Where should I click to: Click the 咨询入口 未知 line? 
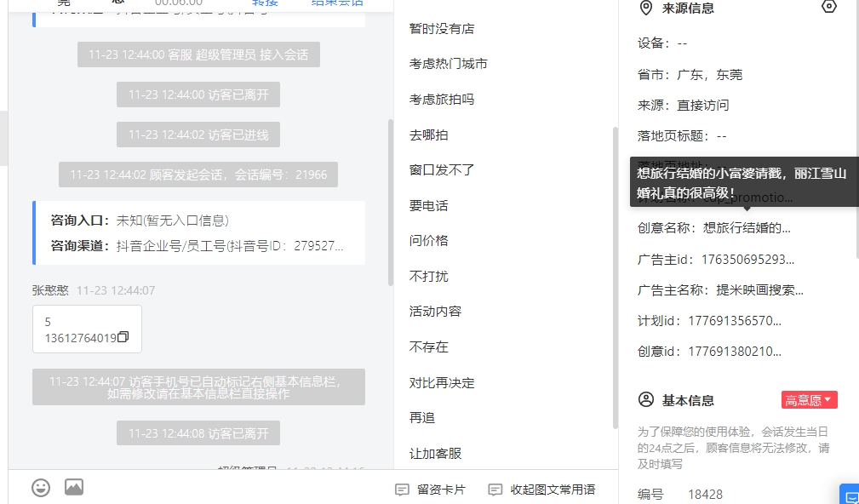coord(140,220)
